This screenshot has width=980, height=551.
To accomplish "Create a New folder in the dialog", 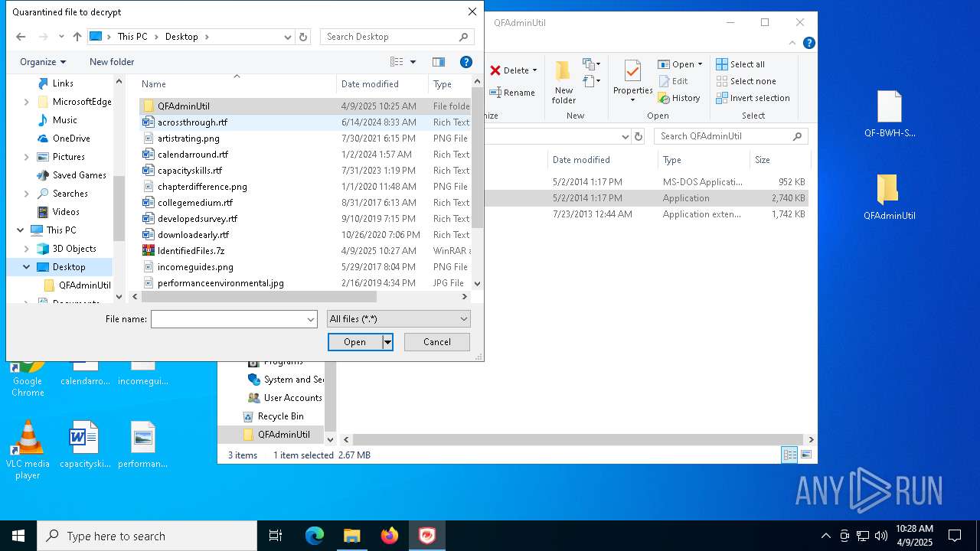I will click(112, 62).
